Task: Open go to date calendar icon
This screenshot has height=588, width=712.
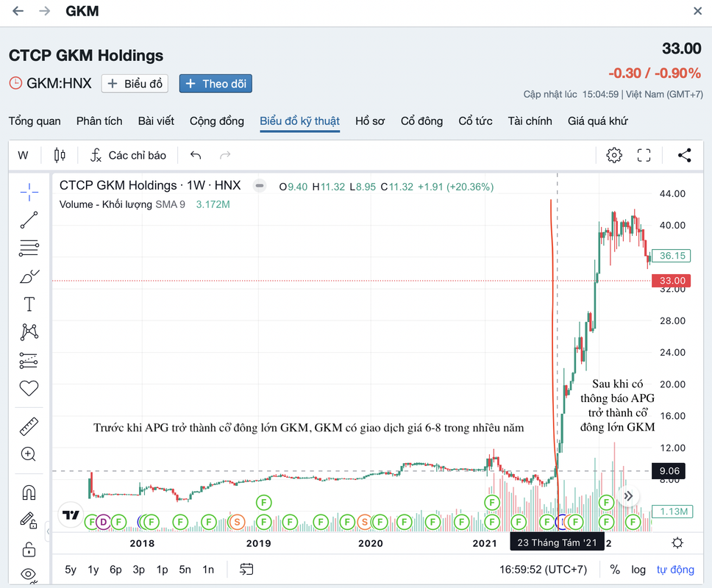Action: click(x=246, y=569)
